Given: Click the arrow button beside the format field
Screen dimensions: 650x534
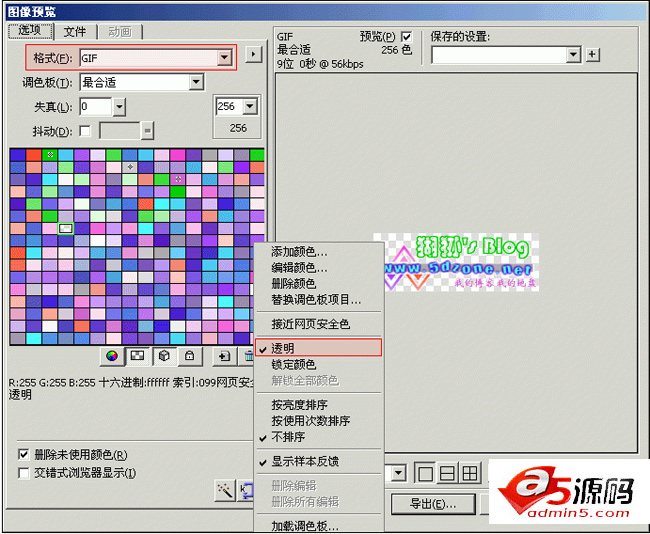Looking at the screenshot, I should [x=253, y=54].
